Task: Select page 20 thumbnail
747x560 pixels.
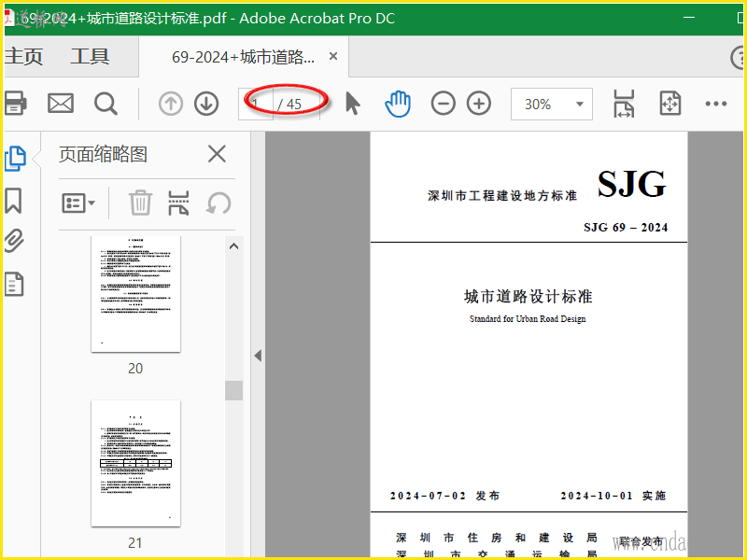Action: click(x=135, y=293)
